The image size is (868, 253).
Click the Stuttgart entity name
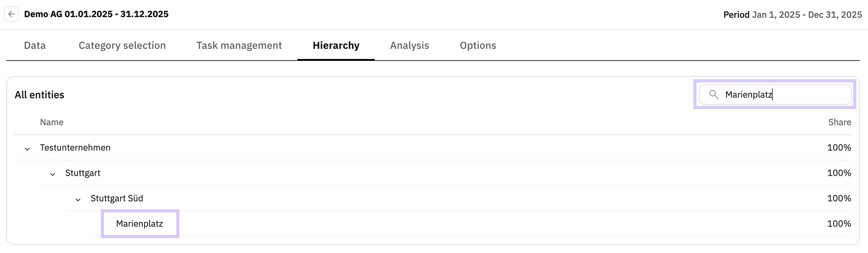(82, 173)
